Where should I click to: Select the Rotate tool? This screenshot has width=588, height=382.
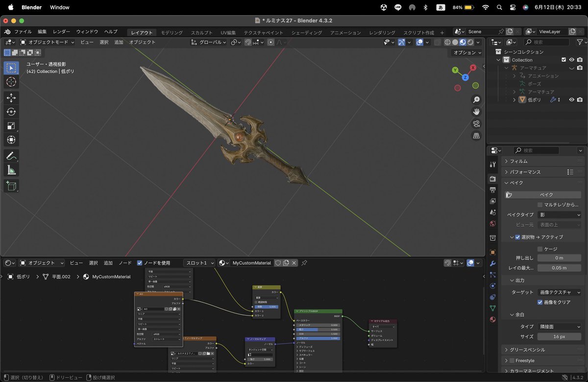click(11, 112)
